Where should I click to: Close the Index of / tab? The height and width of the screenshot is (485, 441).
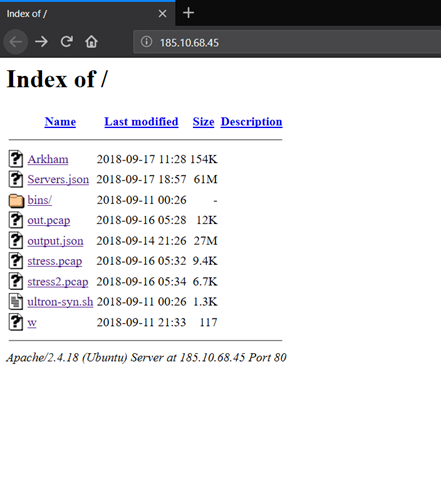tap(162, 14)
